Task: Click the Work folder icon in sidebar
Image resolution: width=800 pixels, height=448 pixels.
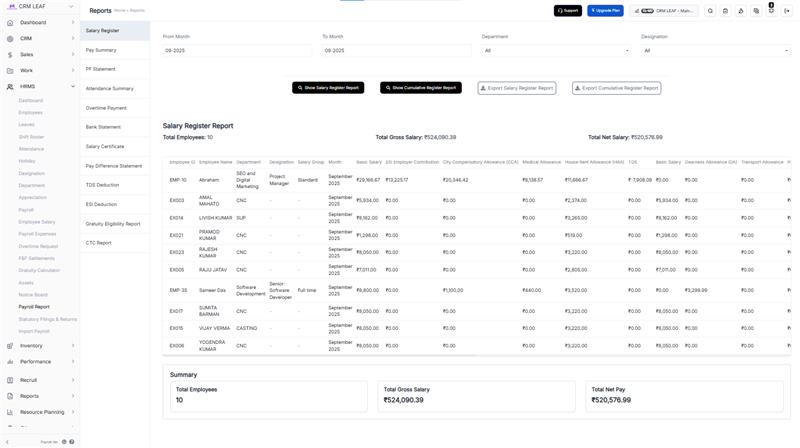Action: [10, 70]
